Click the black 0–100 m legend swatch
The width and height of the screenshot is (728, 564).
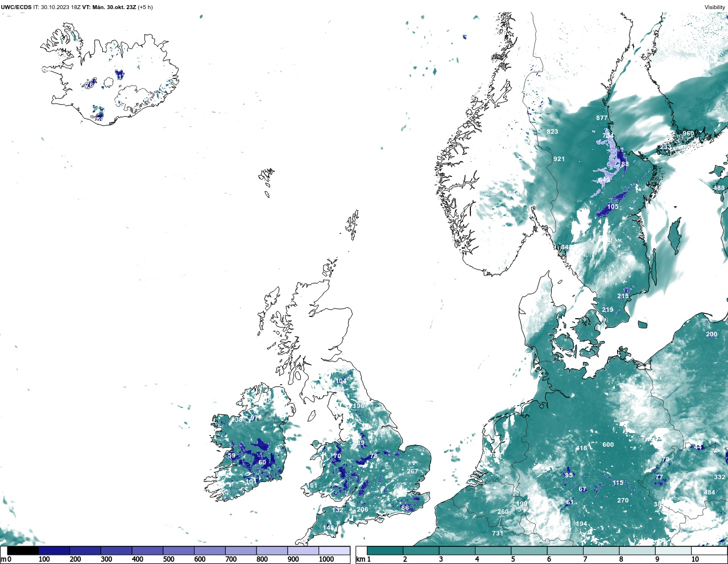(23, 550)
